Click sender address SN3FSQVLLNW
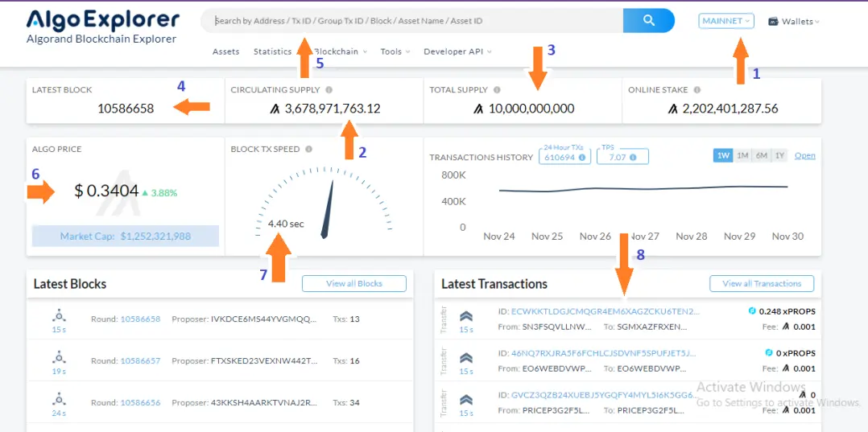This screenshot has height=432, width=868. point(557,327)
